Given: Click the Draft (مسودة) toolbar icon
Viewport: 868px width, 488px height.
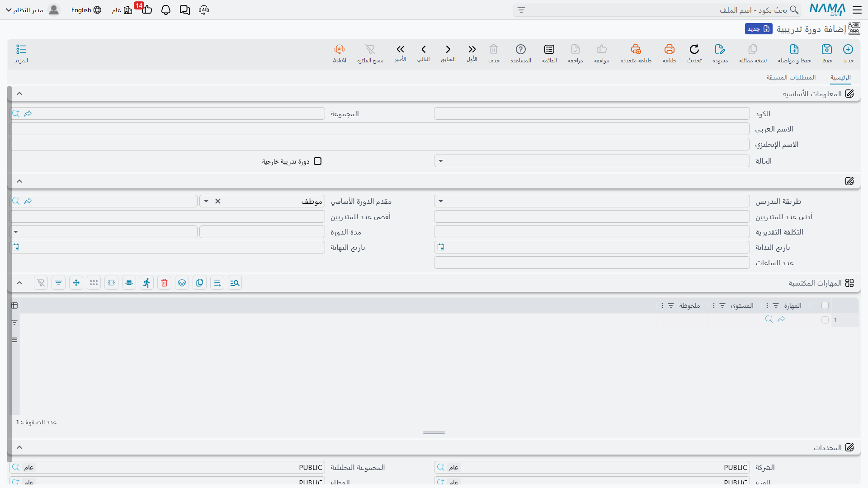Looking at the screenshot, I should tap(720, 49).
